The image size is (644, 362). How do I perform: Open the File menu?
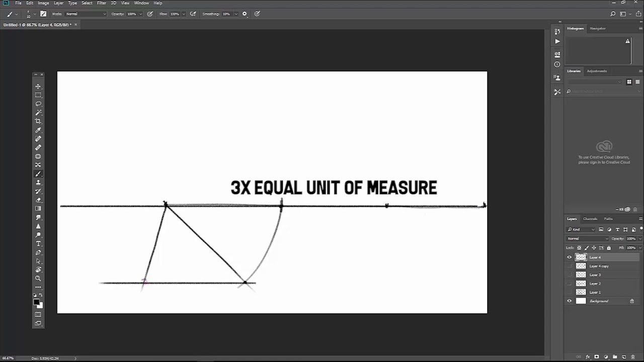pos(18,3)
